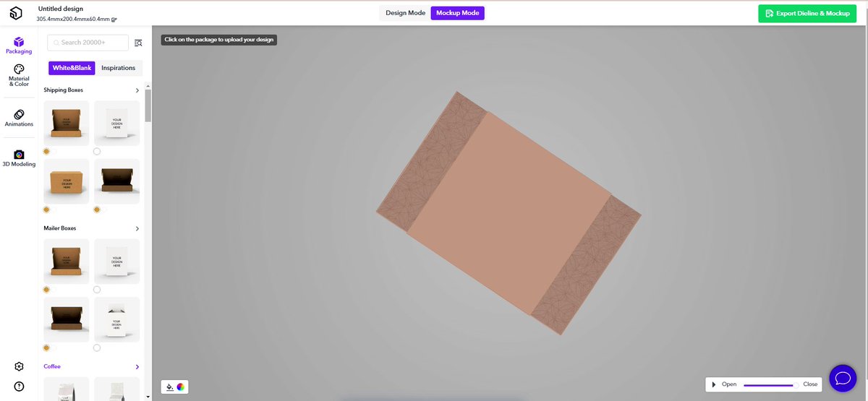Click the packaging list scroll-down arrow
The width and height of the screenshot is (868, 401).
click(148, 397)
